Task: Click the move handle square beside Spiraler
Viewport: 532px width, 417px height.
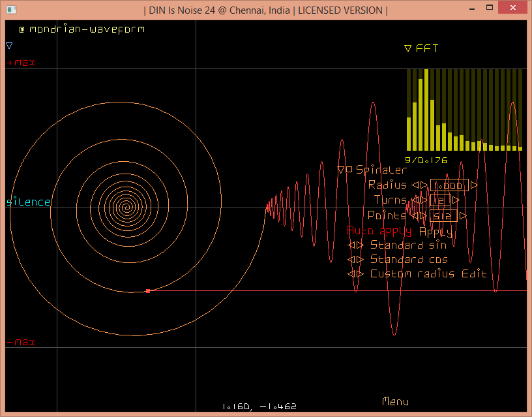Action: click(x=349, y=170)
